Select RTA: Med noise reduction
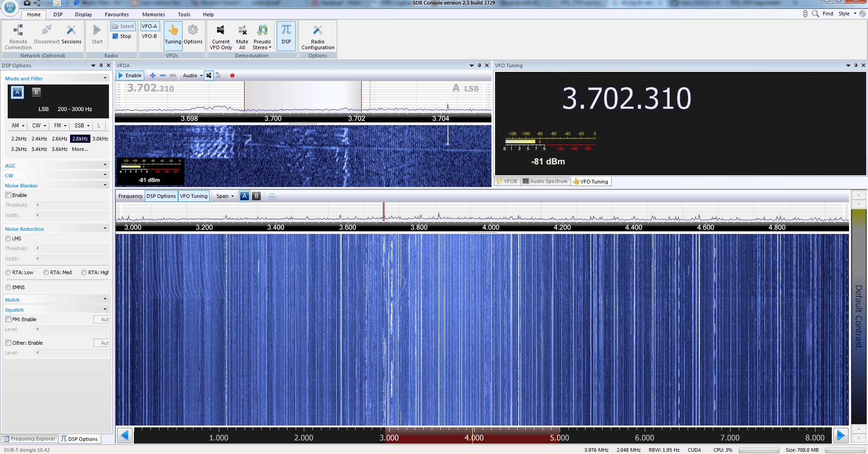Screen dimensions: 868x454 46,272
